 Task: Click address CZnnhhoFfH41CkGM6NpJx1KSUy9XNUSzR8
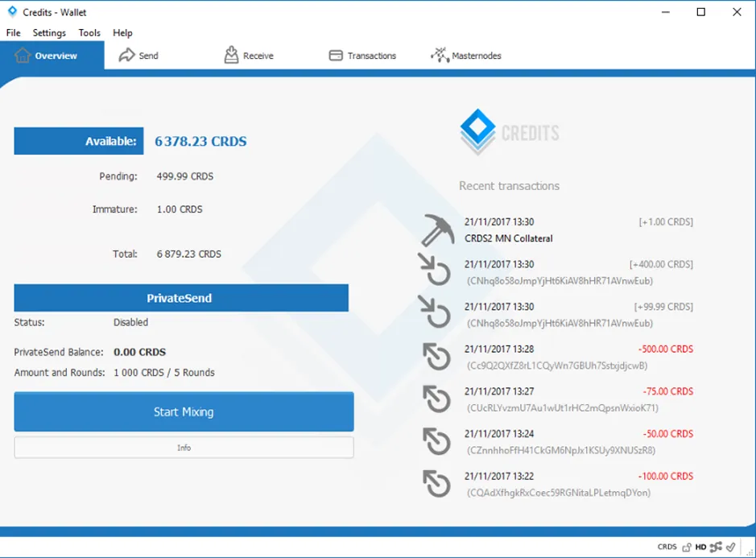(560, 450)
